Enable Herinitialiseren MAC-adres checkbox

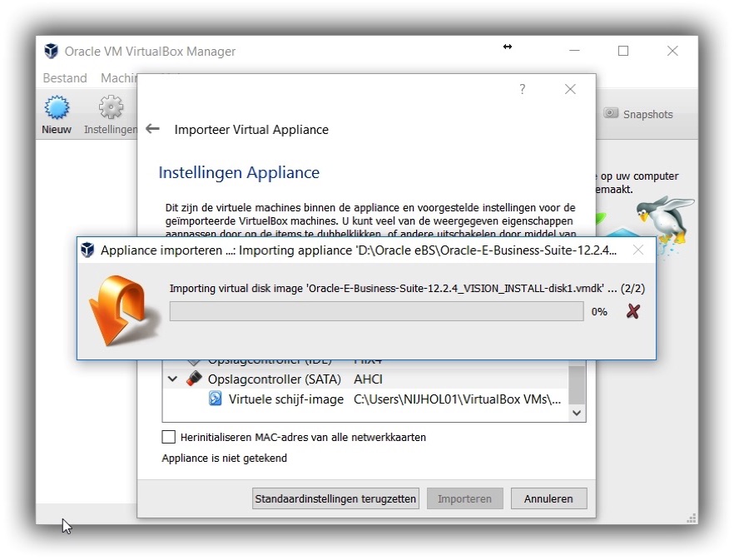[168, 437]
